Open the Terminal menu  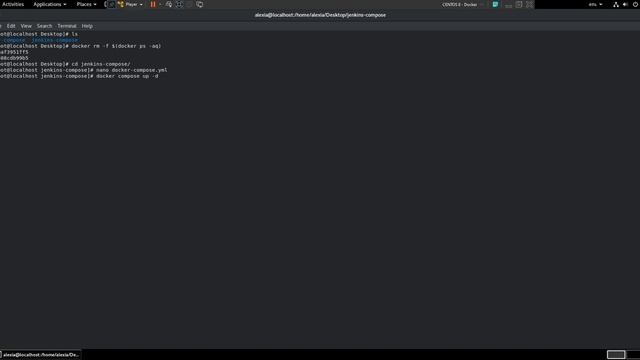click(x=67, y=26)
